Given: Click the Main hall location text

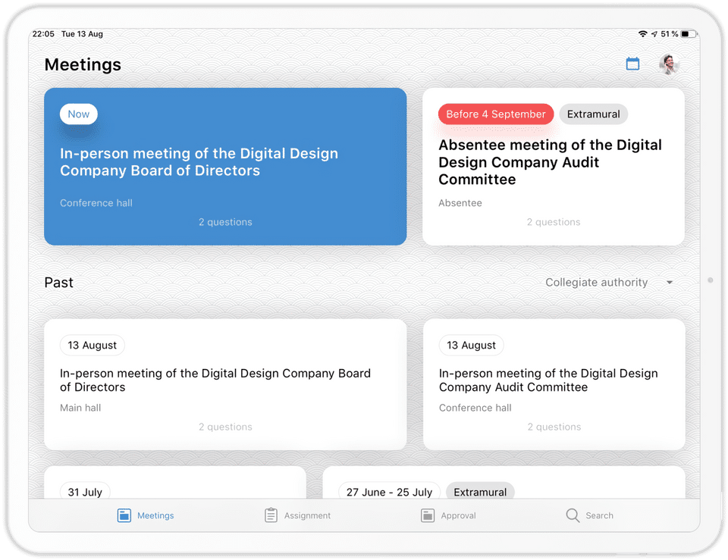Looking at the screenshot, I should [80, 408].
